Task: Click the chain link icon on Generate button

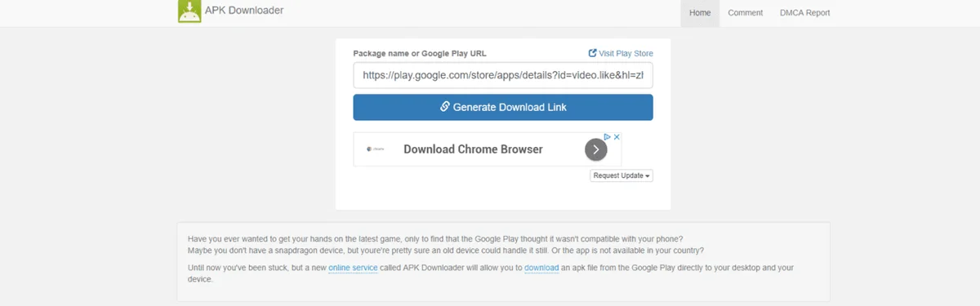Action: click(445, 107)
